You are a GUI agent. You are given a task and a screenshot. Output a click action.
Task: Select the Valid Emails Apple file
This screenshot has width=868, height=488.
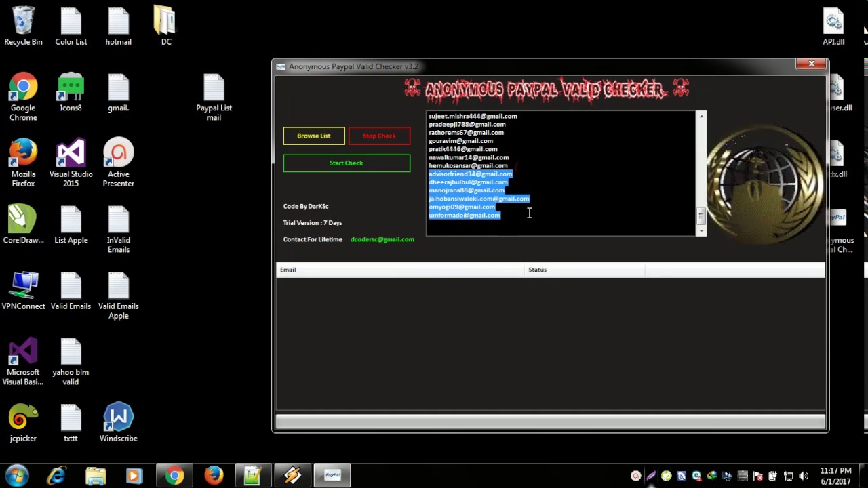[119, 296]
